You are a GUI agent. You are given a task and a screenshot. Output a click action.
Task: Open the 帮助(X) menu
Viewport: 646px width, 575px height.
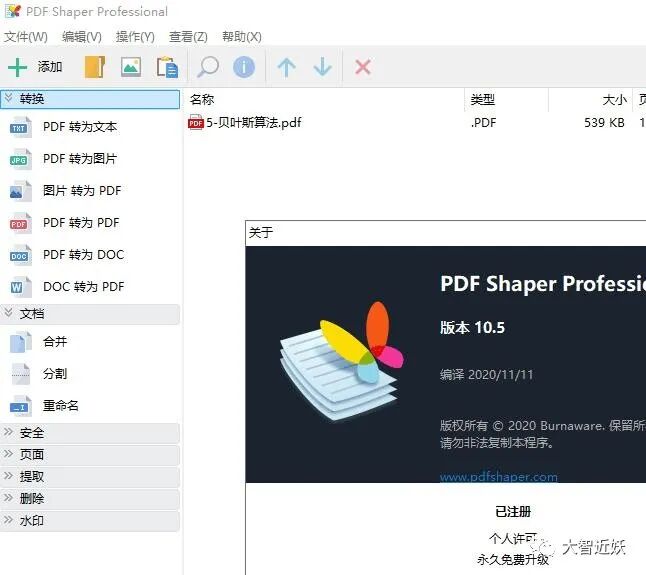tap(242, 37)
